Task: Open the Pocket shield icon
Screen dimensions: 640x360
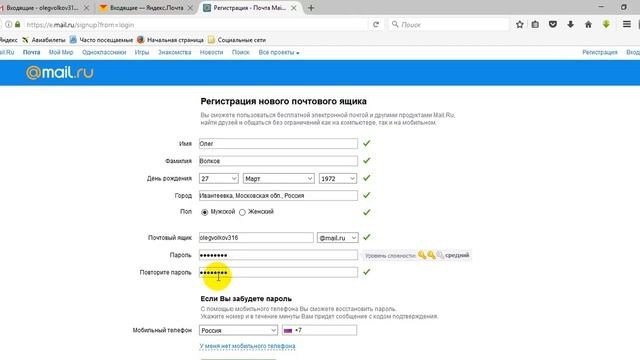Action: point(553,24)
